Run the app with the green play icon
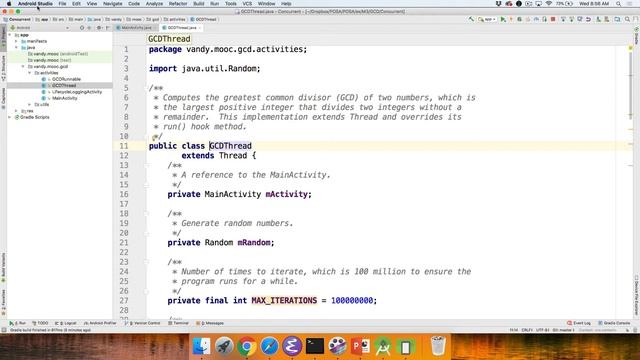 (503, 19)
